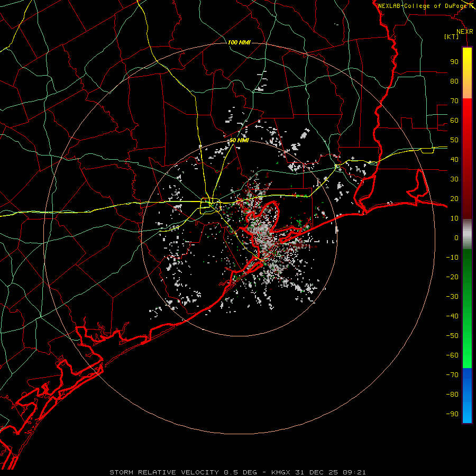Screen dimensions: 476x476
Task: Click the -40 value on the velocity scale
Action: [x=452, y=316]
